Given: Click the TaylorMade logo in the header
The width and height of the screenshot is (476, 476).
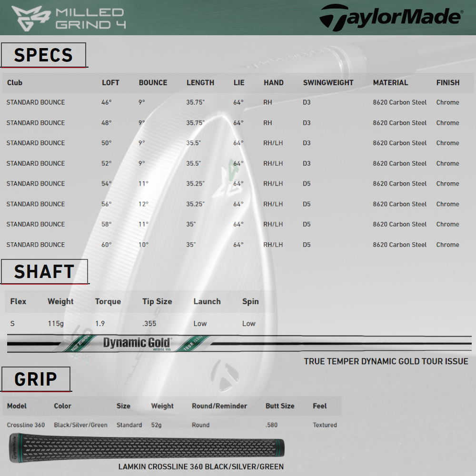Looking at the screenshot, I should (390, 17).
